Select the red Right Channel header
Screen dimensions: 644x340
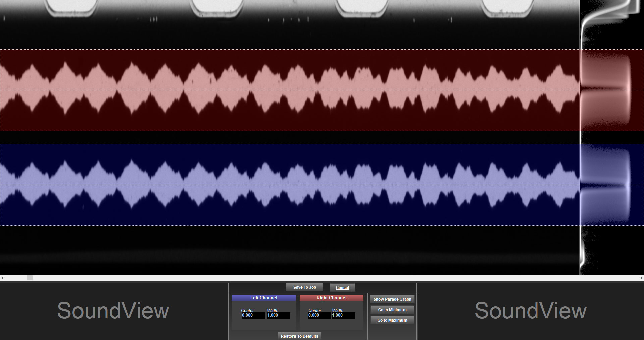(x=331, y=298)
